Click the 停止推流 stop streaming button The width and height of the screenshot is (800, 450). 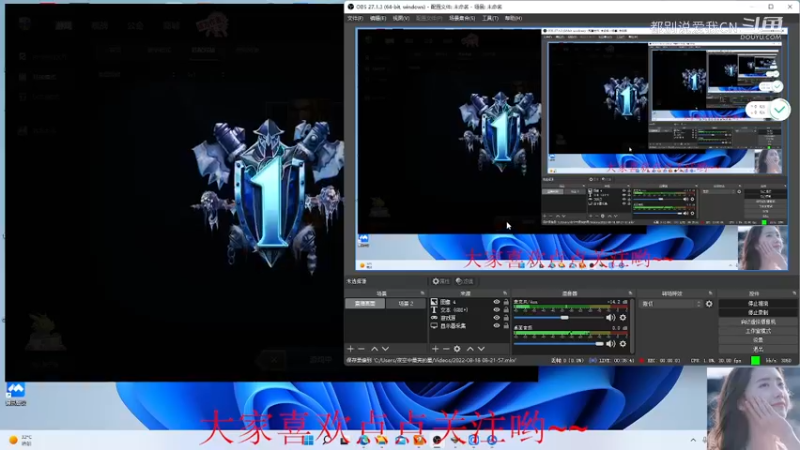coord(758,304)
